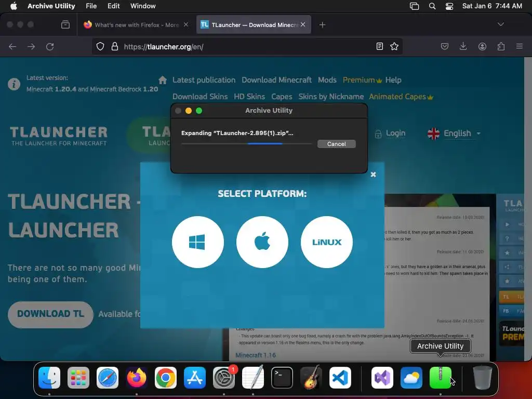Choose the Apple macOS platform icon
The height and width of the screenshot is (399, 532).
point(262,242)
